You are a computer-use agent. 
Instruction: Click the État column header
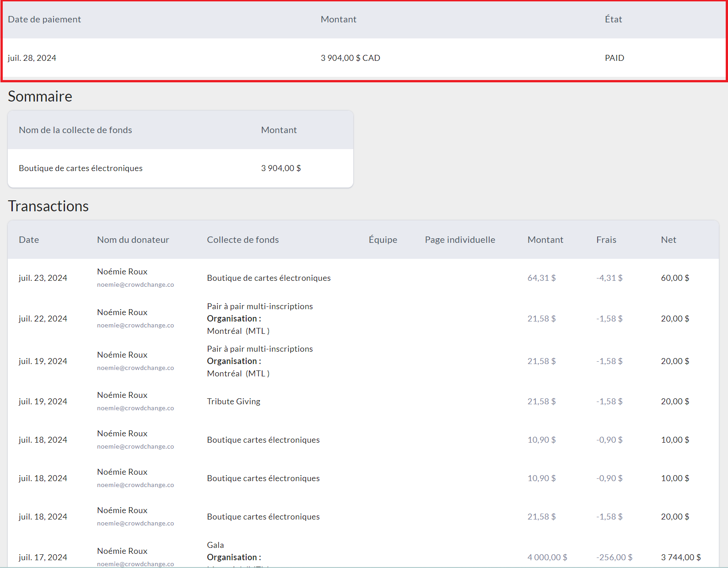[x=613, y=19]
